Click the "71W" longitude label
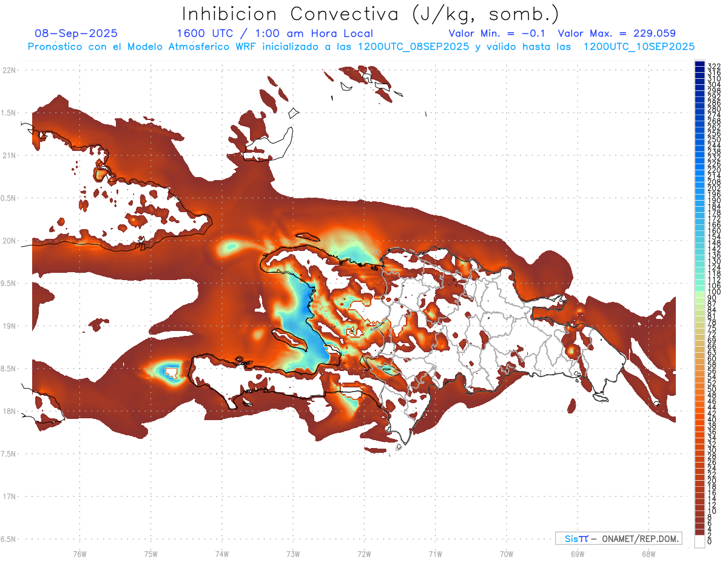Screen dimensions: 728x562 click(435, 554)
